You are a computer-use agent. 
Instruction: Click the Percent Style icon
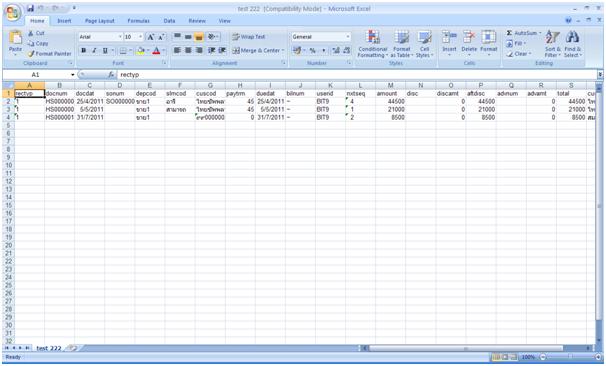(312, 51)
